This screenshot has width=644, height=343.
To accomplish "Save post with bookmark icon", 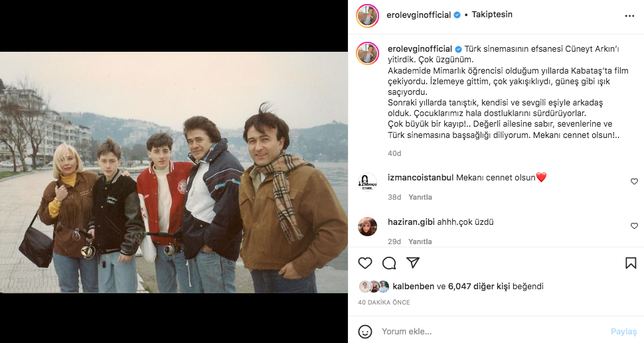I will coord(631,263).
